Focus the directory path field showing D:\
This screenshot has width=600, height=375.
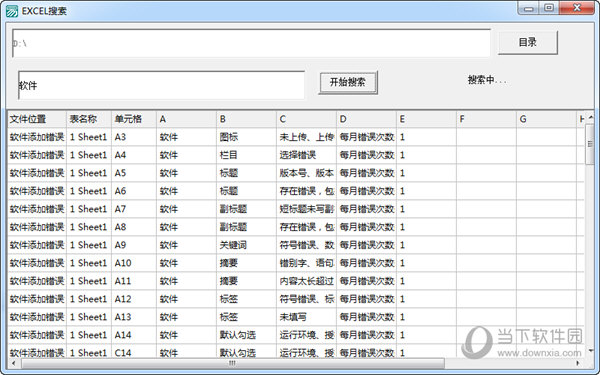coord(251,43)
